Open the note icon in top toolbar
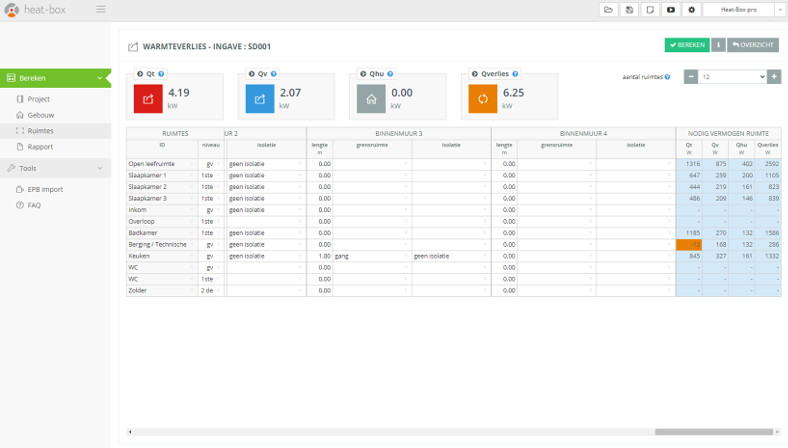The height and width of the screenshot is (448, 788). tap(650, 10)
